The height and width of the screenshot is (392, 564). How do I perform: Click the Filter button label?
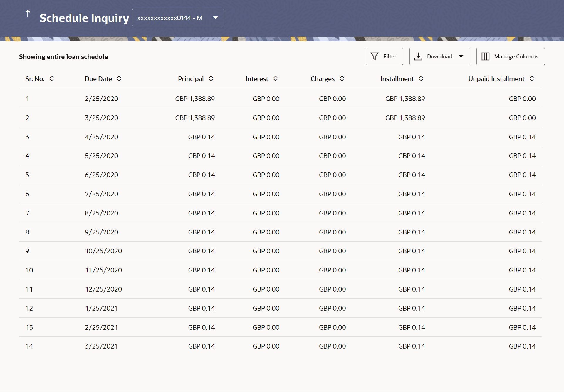pyautogui.click(x=390, y=56)
